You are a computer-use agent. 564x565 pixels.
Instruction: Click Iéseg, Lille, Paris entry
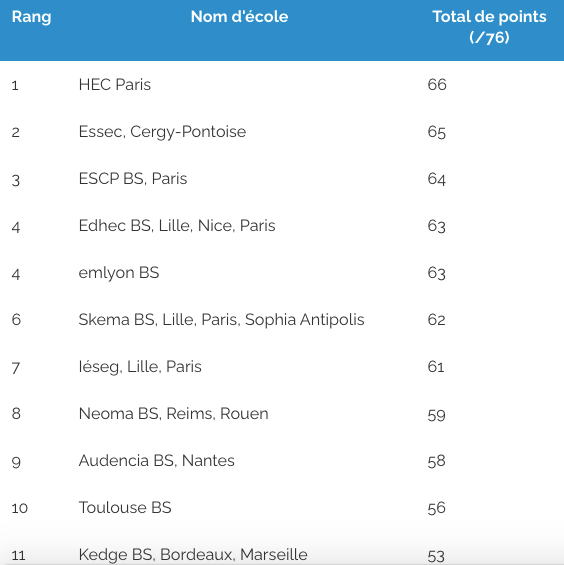(x=140, y=367)
